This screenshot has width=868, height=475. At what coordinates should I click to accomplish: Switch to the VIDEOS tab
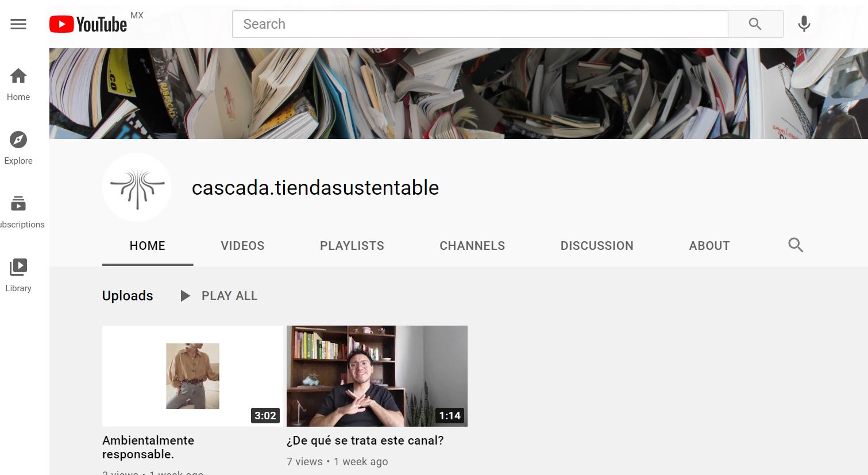[x=242, y=246]
